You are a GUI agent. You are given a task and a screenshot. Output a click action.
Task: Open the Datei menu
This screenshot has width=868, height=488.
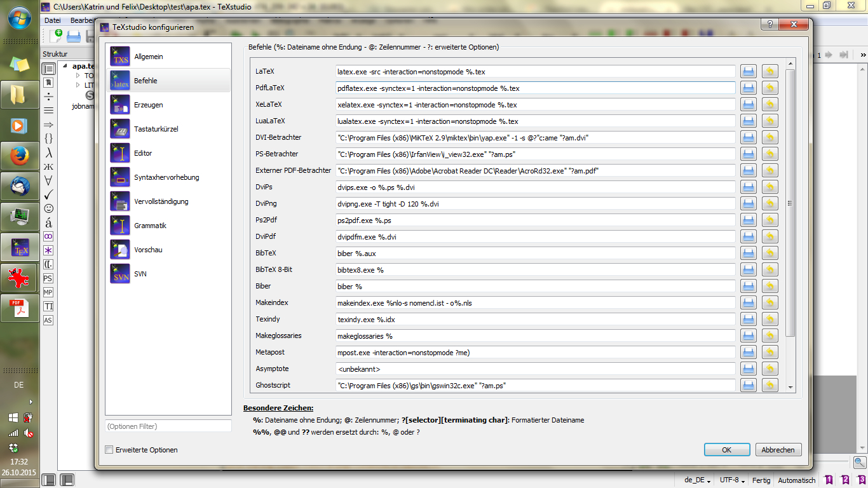pyautogui.click(x=53, y=20)
